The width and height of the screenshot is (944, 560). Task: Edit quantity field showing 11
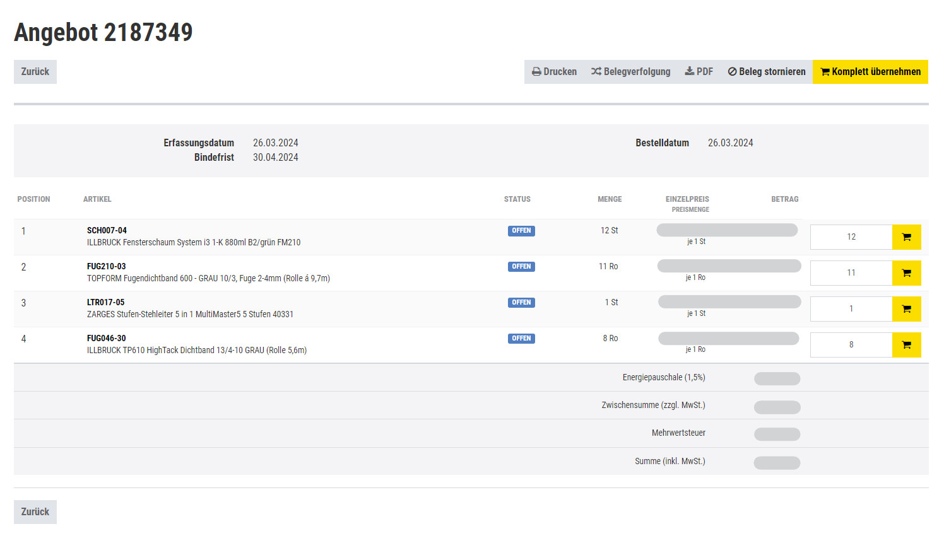coord(851,273)
